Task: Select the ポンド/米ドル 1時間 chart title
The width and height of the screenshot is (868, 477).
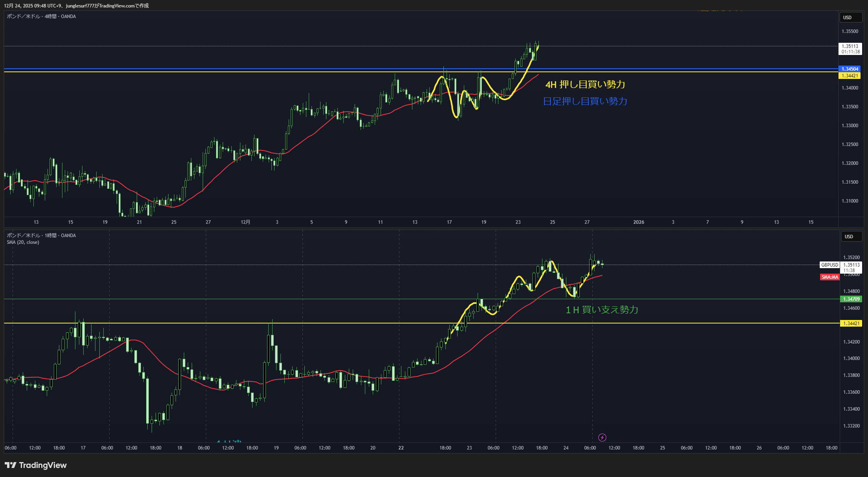Action: (x=41, y=236)
